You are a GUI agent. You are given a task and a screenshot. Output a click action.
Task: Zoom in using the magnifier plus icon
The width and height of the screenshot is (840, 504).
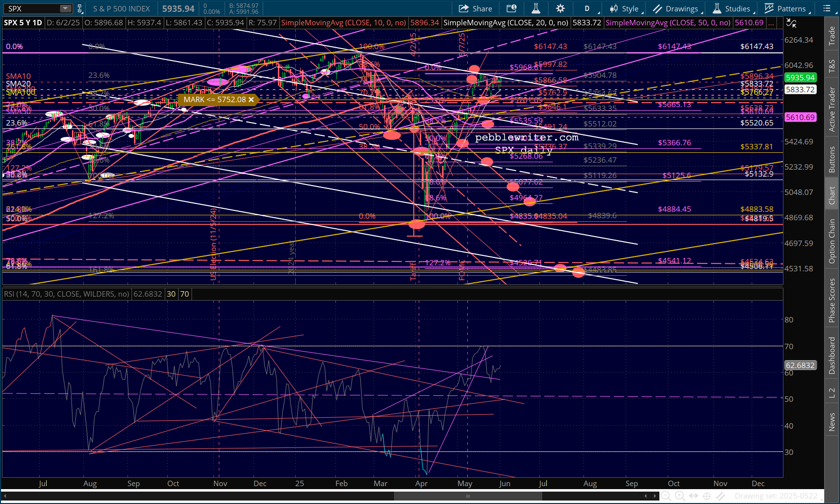tap(680, 496)
